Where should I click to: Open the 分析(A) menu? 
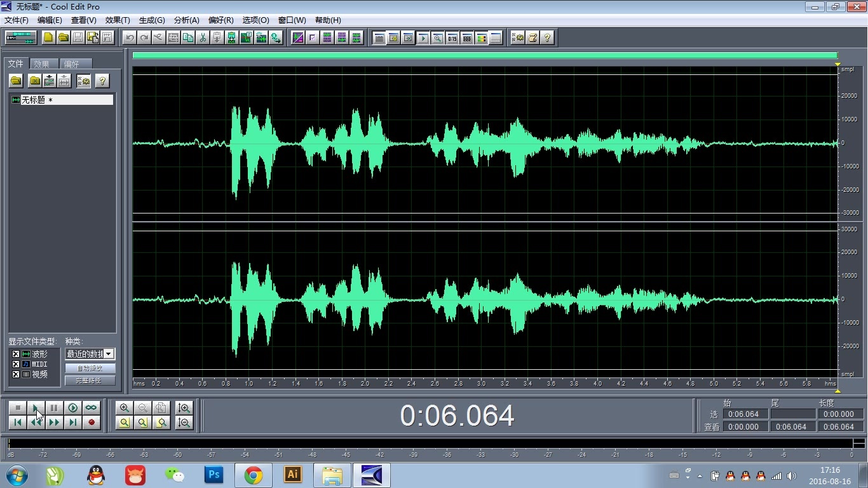187,20
